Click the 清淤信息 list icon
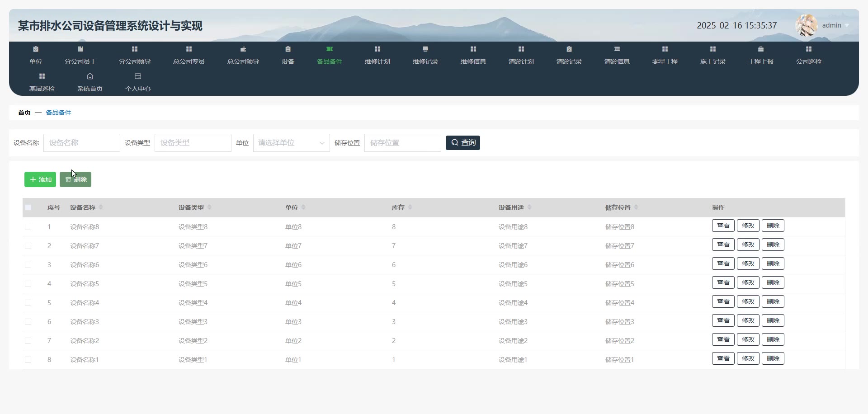The height and width of the screenshot is (414, 868). [x=617, y=49]
